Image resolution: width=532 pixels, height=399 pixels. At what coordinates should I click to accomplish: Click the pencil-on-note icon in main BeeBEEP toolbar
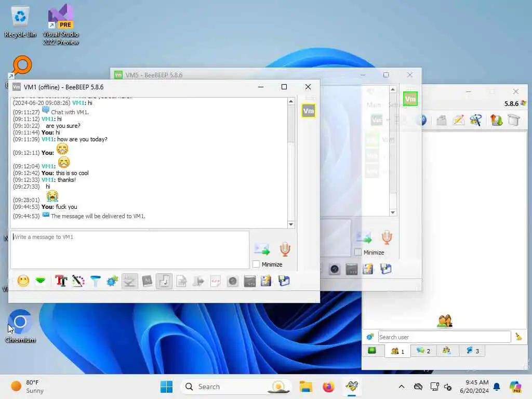point(458,120)
